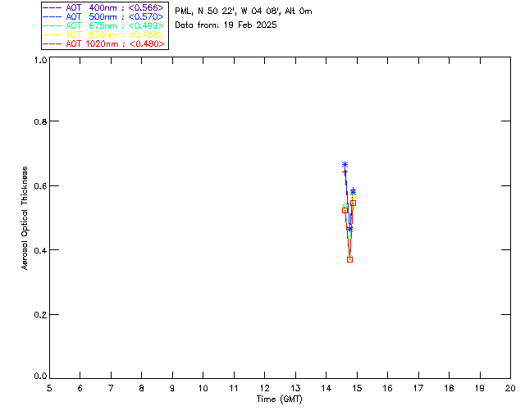This screenshot has width=525, height=420.
Task: Click the y-axis tick label 1.0
Action: pyautogui.click(x=40, y=60)
